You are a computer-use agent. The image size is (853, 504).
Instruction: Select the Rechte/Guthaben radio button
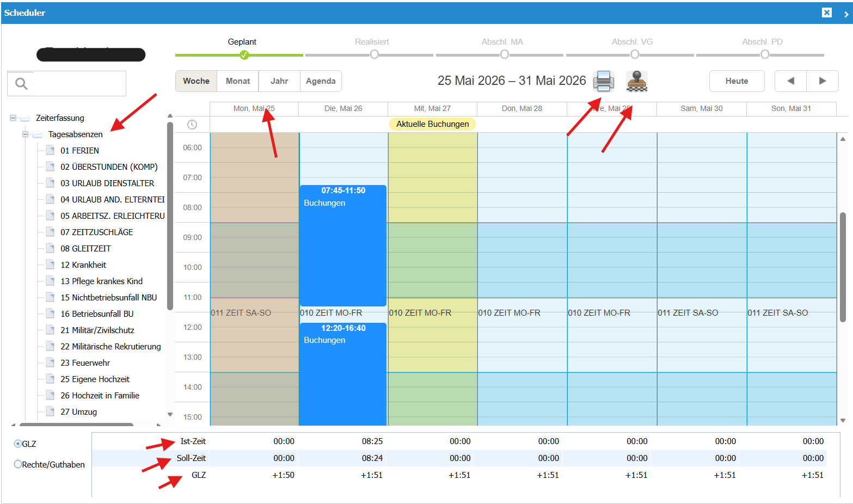tap(17, 464)
